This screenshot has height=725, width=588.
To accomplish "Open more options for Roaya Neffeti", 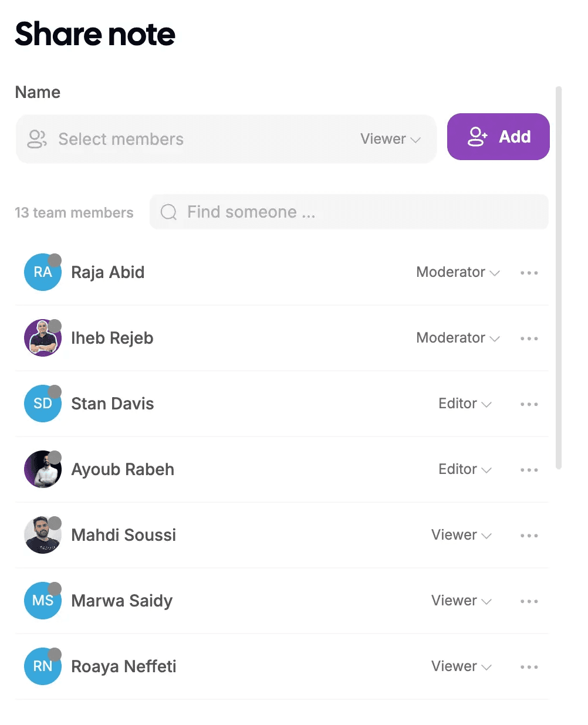I will tap(529, 667).
